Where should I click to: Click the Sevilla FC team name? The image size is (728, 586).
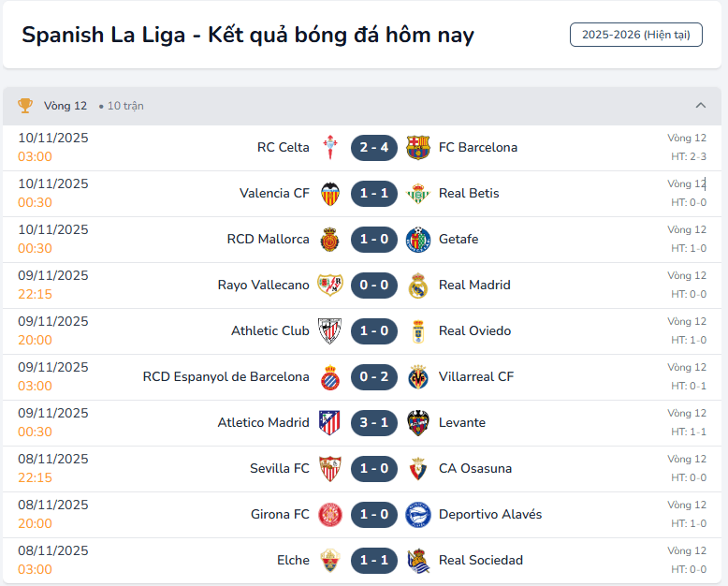280,468
